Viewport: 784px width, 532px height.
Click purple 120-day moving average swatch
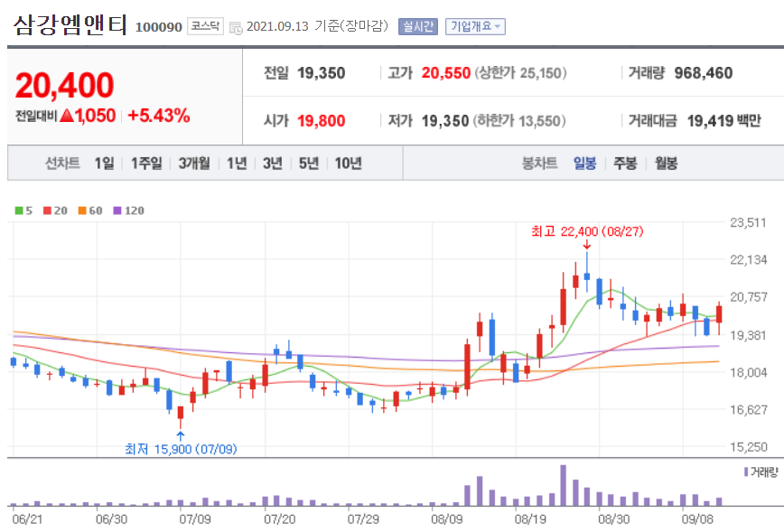117,210
